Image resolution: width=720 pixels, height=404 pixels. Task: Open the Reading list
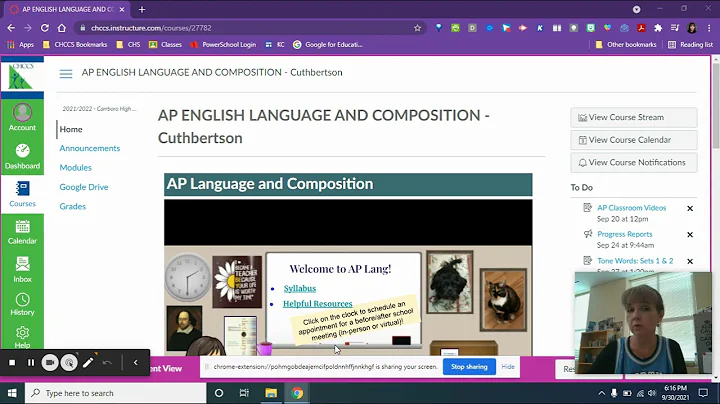(x=691, y=45)
